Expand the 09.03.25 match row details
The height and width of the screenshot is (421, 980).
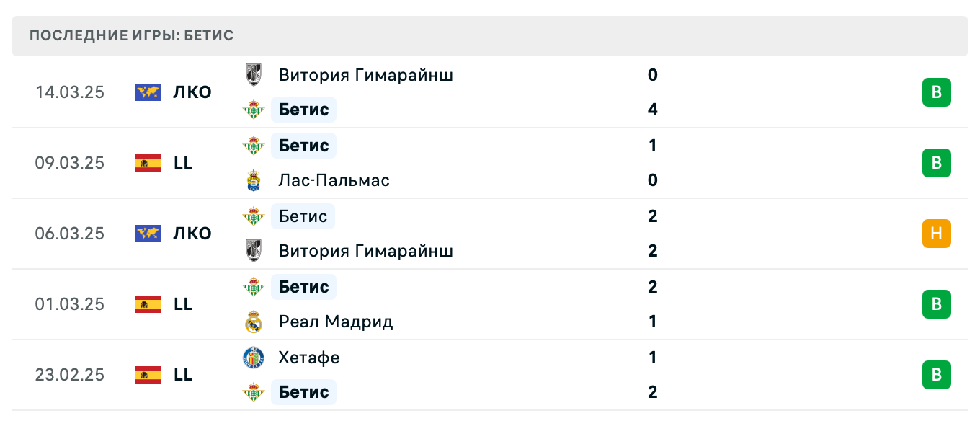pos(490,163)
